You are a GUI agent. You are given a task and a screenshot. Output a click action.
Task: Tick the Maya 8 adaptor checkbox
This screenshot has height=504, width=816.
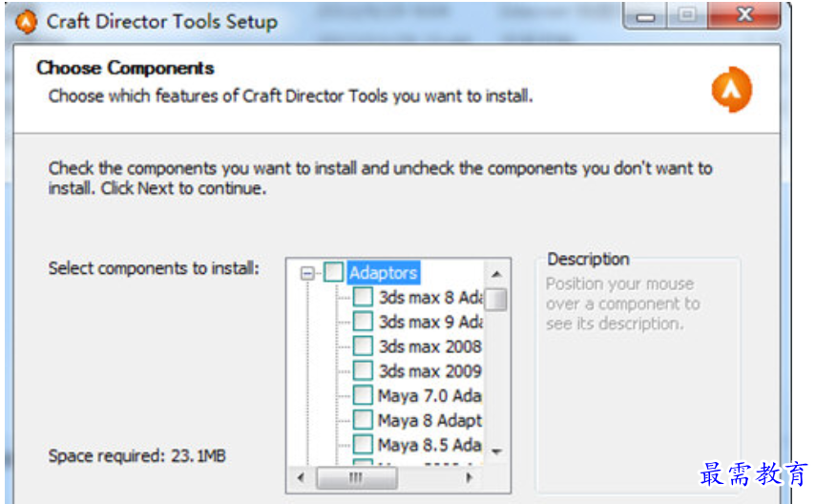(363, 419)
